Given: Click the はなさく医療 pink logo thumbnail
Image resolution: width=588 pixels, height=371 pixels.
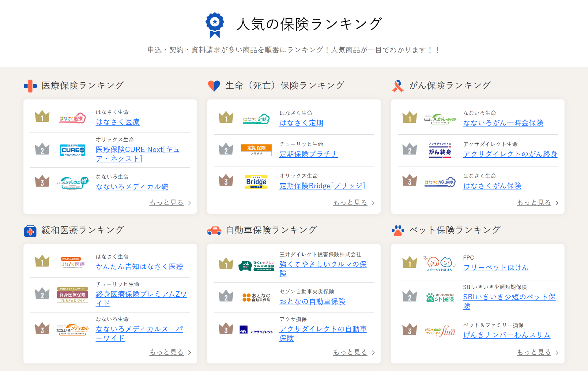Looking at the screenshot, I should (x=72, y=118).
